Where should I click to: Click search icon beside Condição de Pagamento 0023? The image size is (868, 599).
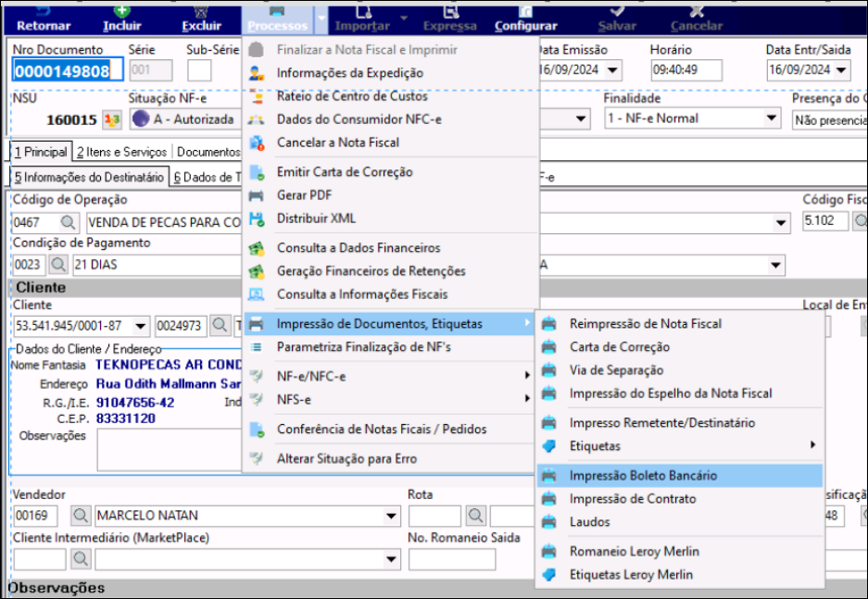point(58,265)
